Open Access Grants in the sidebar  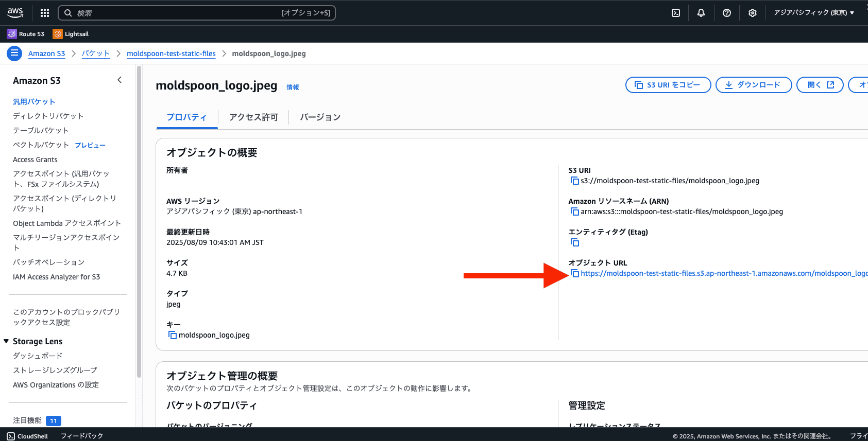(35, 160)
